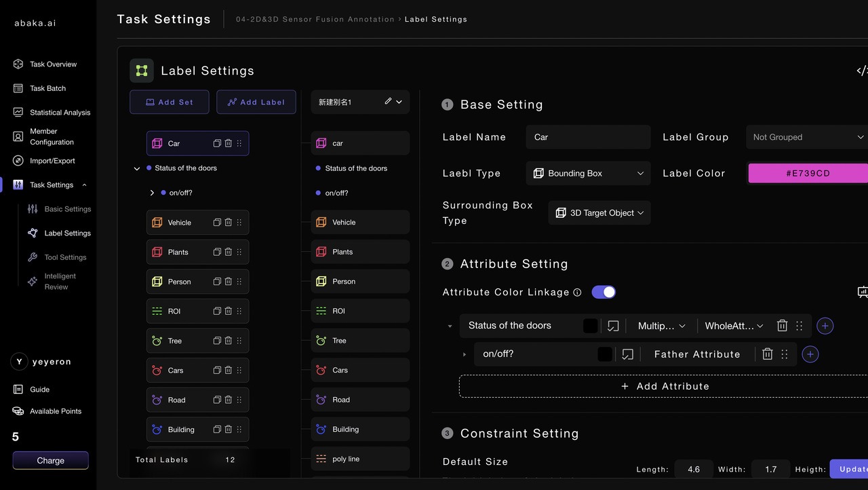Click the copy icon on Vehicle label
The height and width of the screenshot is (490, 868).
(x=217, y=223)
